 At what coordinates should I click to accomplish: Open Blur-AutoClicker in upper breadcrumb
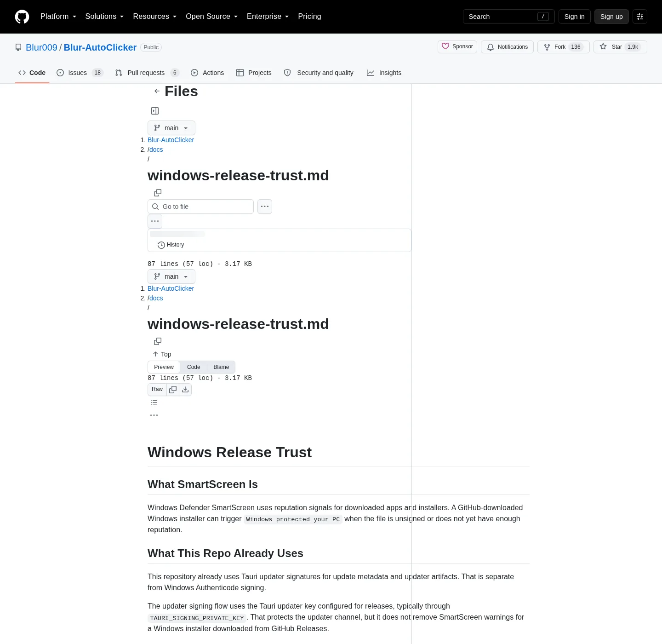[x=171, y=140]
